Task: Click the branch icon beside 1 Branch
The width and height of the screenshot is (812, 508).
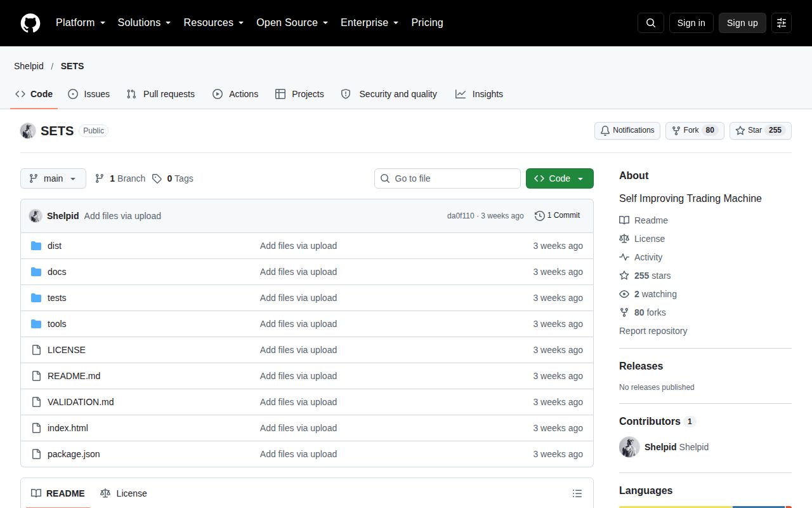Action: coord(100,178)
